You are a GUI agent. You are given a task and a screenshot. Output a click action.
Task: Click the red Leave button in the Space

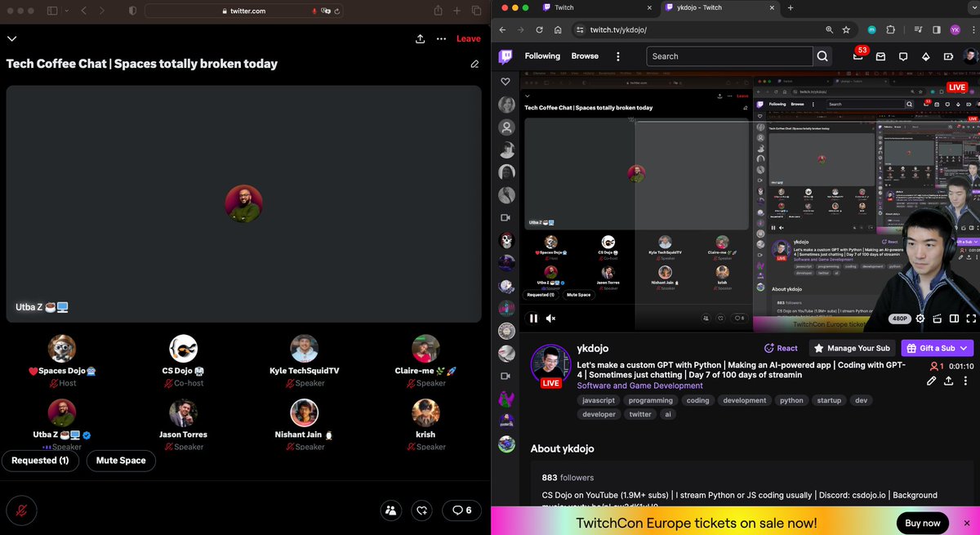[468, 38]
